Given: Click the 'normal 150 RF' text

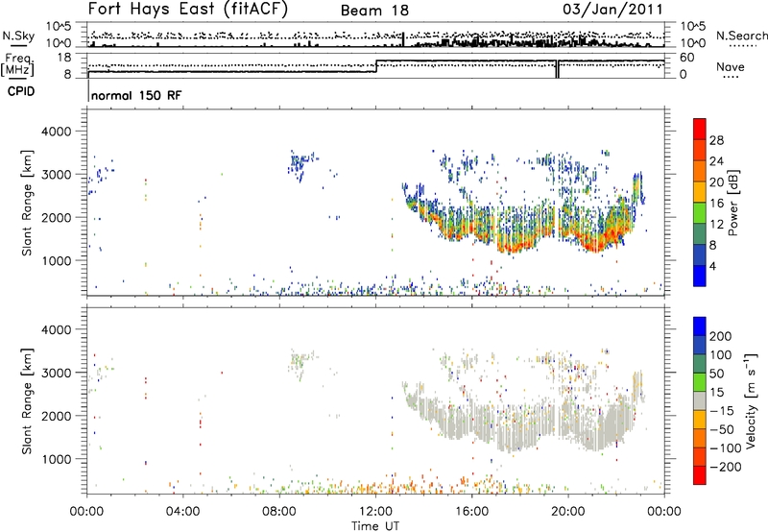Looking at the screenshot, I should tap(136, 95).
